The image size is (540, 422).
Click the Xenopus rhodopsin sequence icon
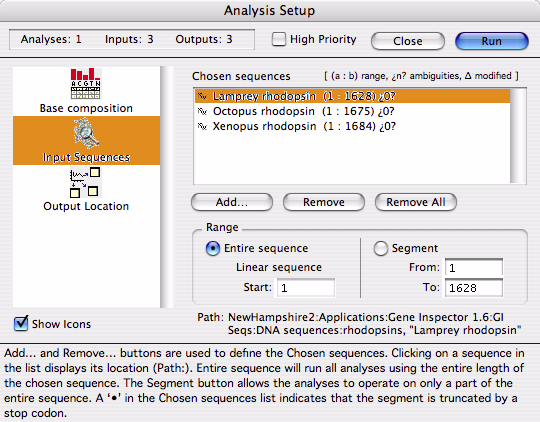[x=202, y=126]
